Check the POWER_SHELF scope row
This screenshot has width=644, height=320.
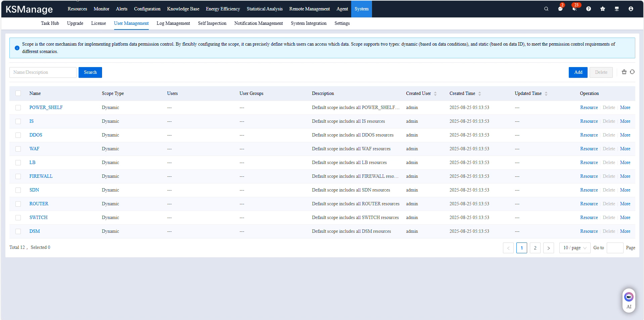pyautogui.click(x=18, y=108)
